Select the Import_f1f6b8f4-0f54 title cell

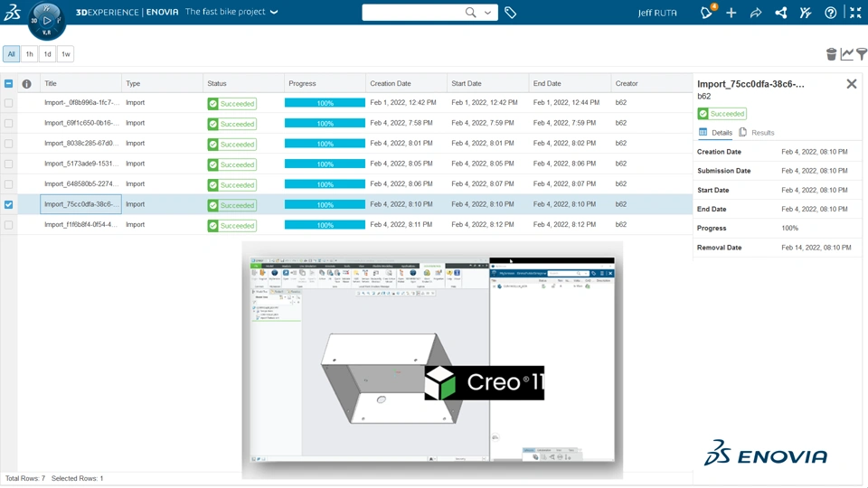coord(80,225)
